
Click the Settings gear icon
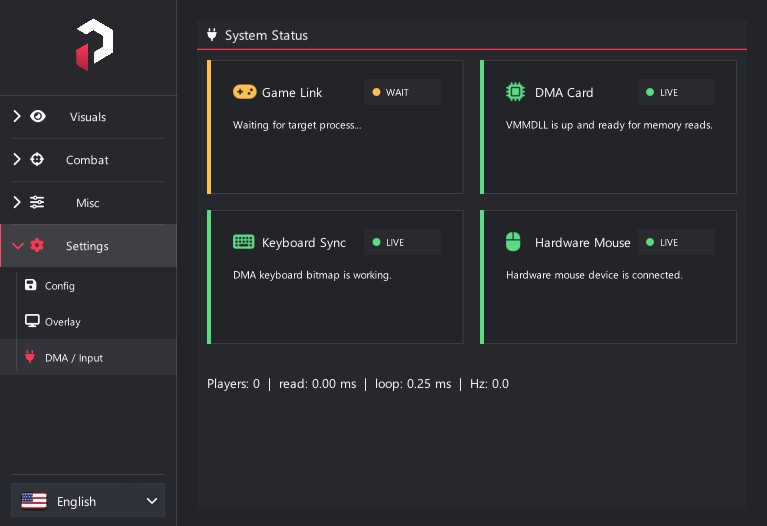pyautogui.click(x=37, y=245)
